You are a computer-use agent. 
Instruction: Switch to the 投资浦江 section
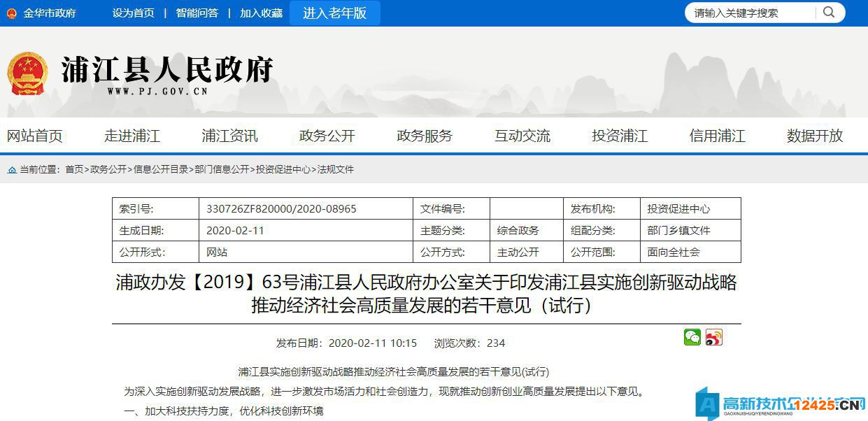pos(619,136)
